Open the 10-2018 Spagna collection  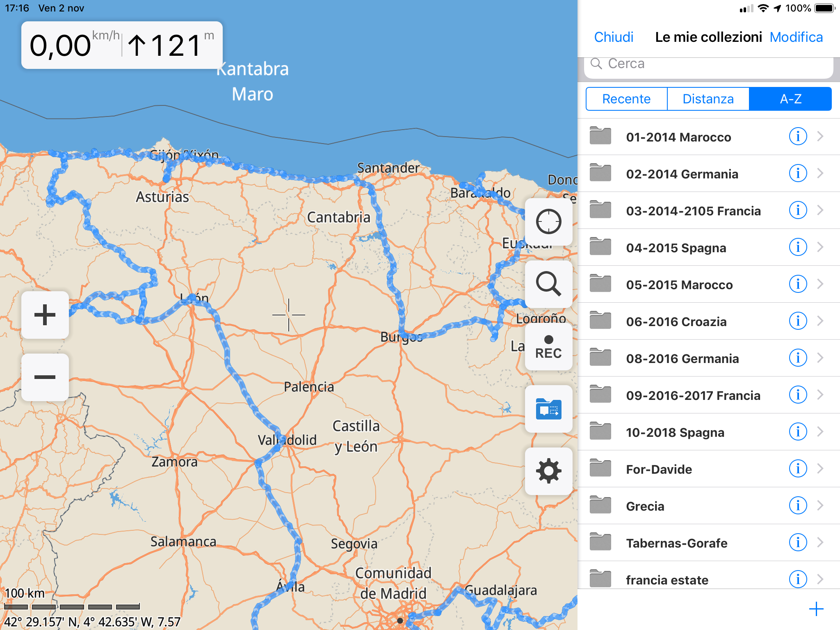(x=675, y=432)
